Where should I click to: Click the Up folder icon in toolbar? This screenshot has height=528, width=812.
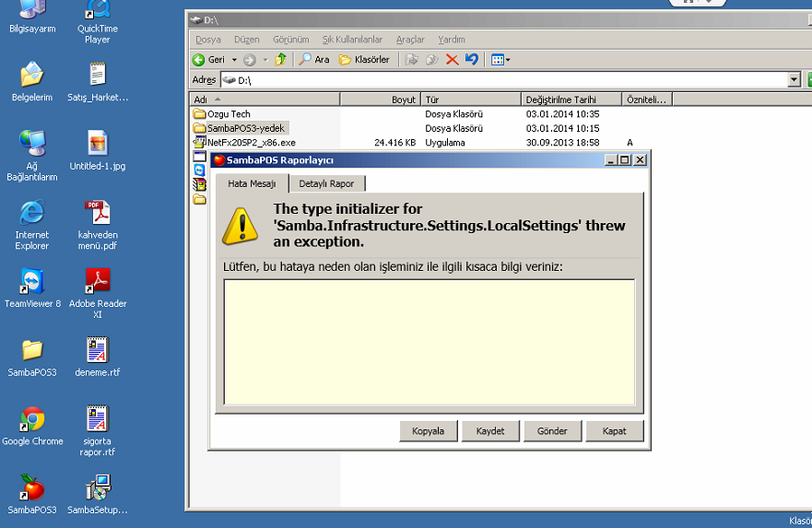coord(281,60)
